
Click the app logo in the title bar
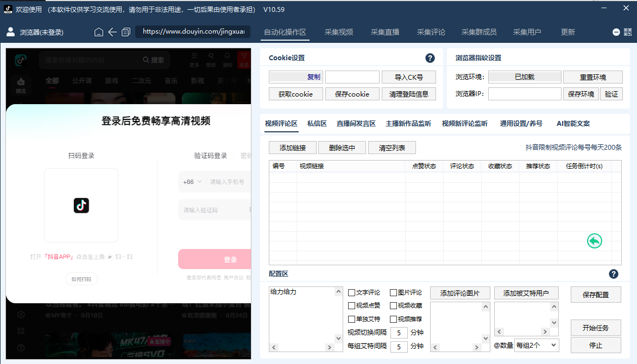[x=8, y=9]
